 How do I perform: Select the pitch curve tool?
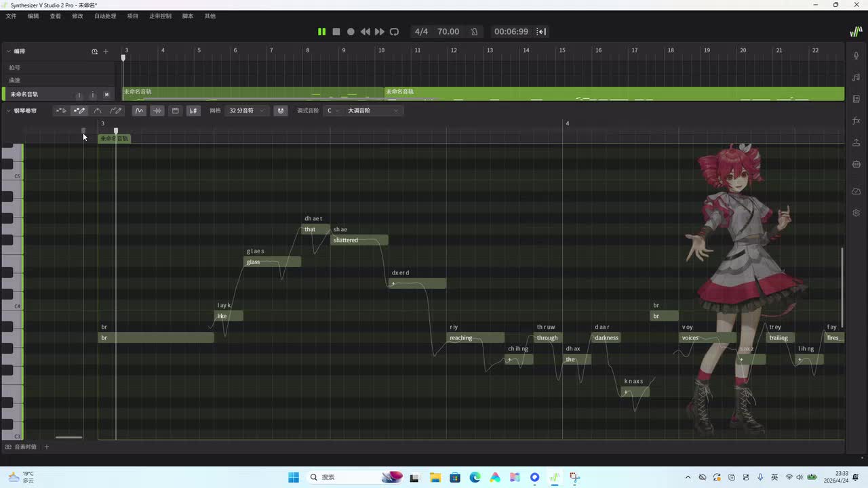(98, 110)
